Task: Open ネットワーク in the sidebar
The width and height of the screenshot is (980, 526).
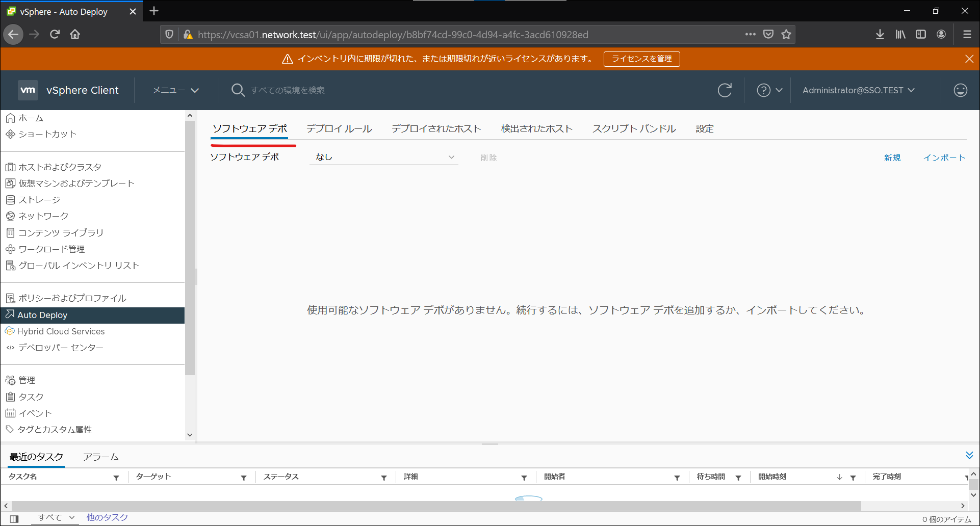Action: (37, 216)
